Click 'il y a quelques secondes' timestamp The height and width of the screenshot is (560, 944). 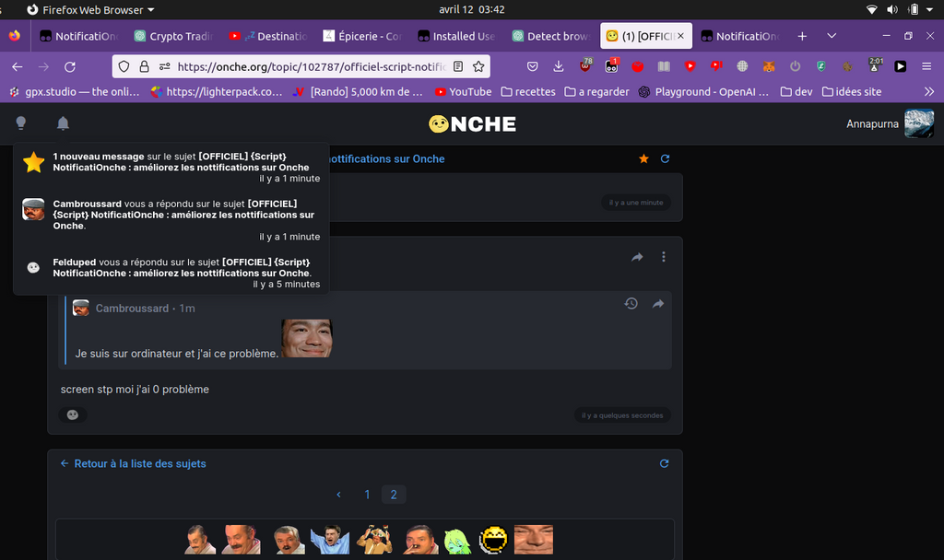[622, 415]
